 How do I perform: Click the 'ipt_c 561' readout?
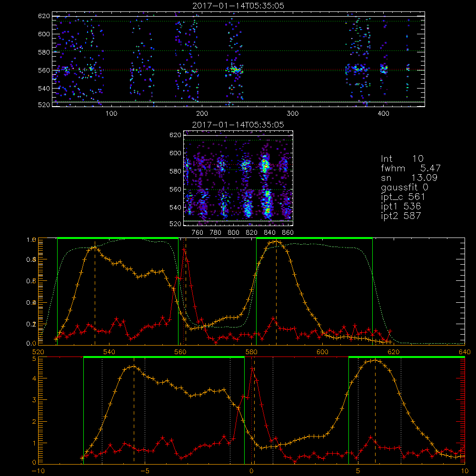click(x=403, y=197)
